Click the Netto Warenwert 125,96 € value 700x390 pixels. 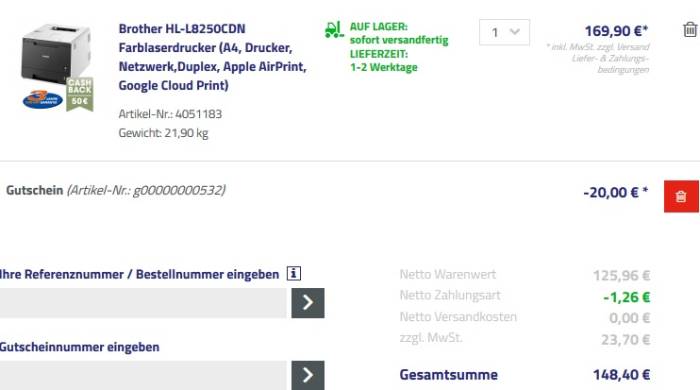pos(621,275)
